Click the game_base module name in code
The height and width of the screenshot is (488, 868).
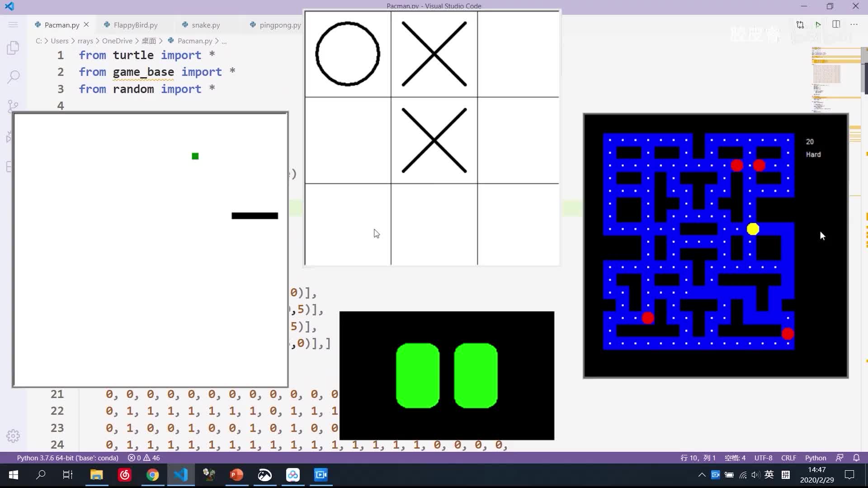pos(143,72)
